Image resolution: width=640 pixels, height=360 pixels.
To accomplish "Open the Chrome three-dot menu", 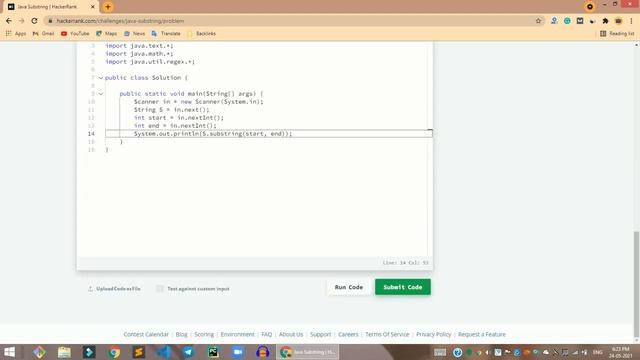I will (x=631, y=21).
